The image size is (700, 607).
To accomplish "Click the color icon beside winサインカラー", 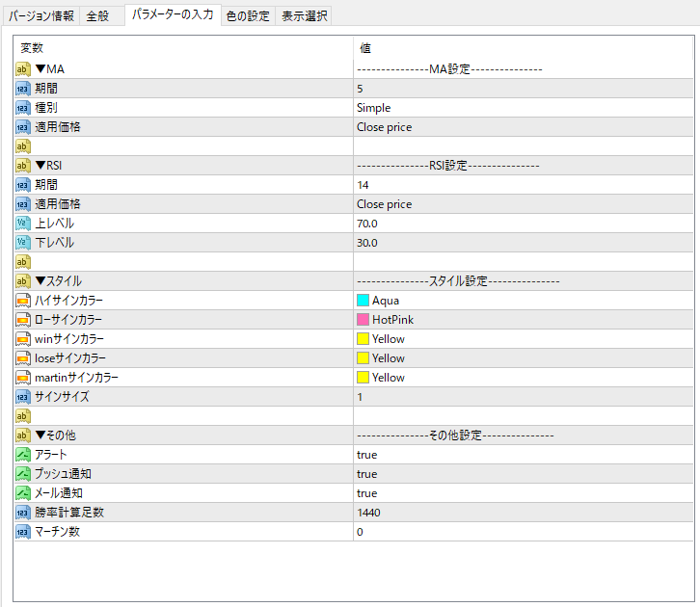I will [23, 339].
